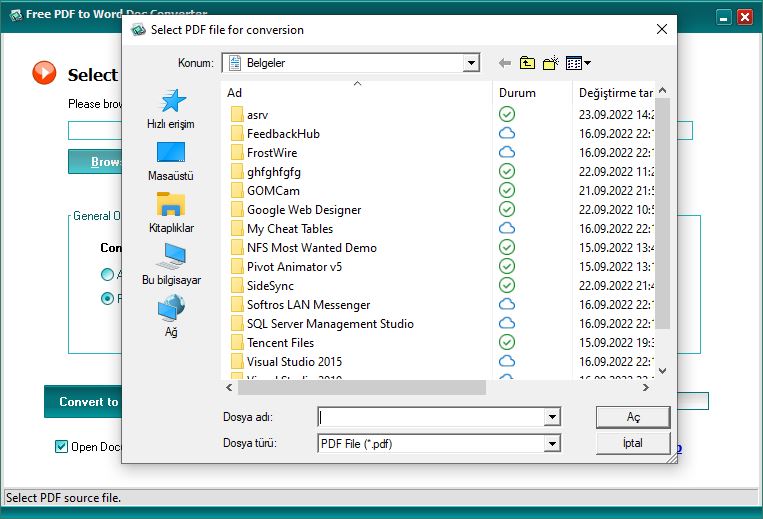
Task: Select the SQL Server Management Studio folder
Action: point(322,323)
